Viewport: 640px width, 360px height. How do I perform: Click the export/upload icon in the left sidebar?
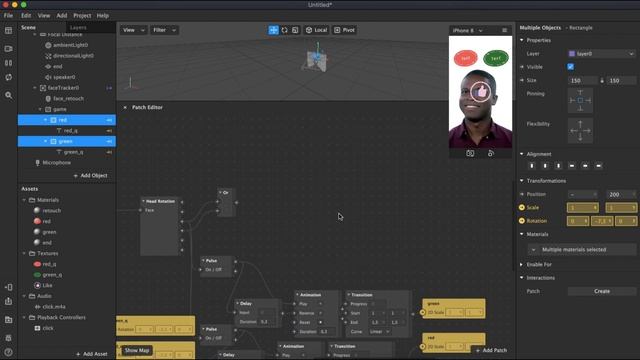[x=8, y=301]
